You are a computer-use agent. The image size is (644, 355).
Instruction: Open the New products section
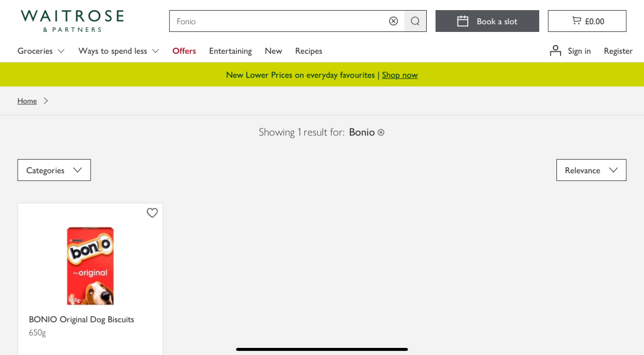tap(273, 51)
